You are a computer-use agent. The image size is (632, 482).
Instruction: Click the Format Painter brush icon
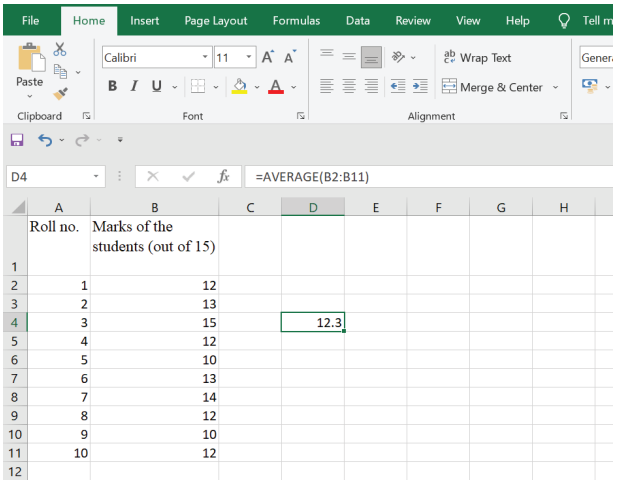(60, 93)
